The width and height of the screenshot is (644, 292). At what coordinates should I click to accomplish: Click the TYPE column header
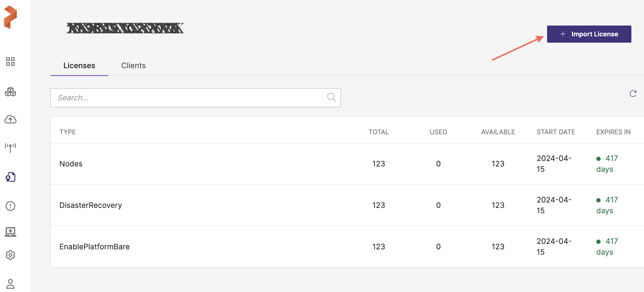[x=68, y=132]
